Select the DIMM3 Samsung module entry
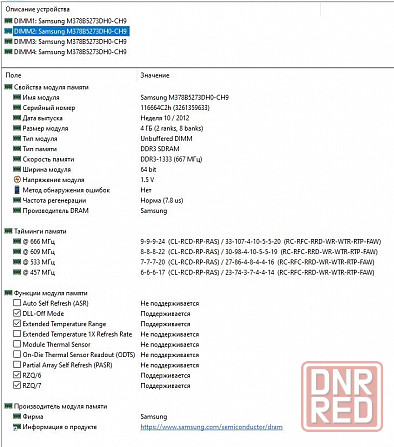Screen dimensions: 394x447 [x=70, y=42]
